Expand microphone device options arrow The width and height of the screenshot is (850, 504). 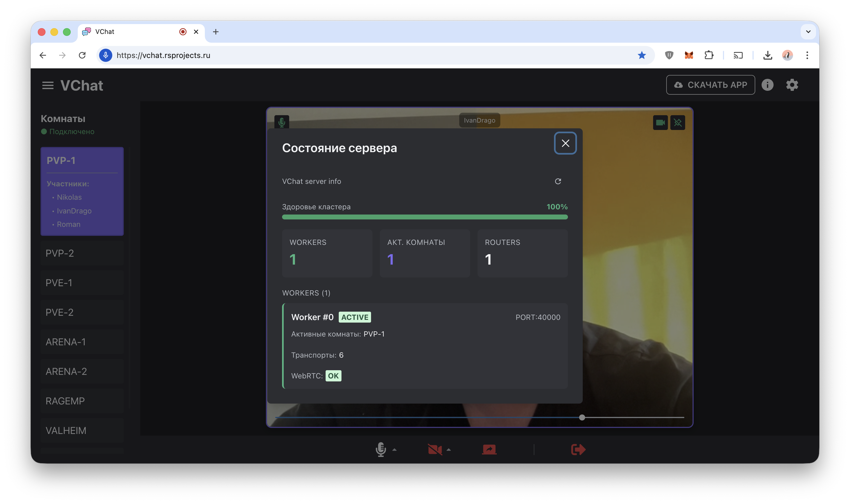[x=395, y=450]
